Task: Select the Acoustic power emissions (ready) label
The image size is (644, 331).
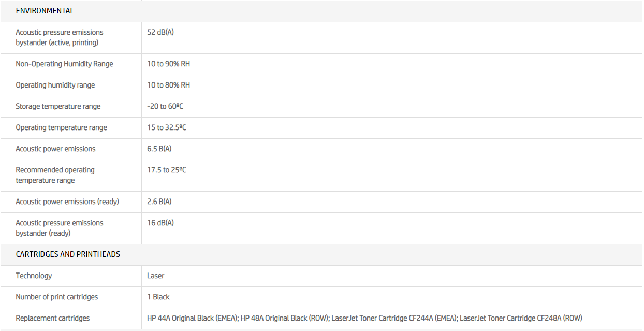Action: 67,202
